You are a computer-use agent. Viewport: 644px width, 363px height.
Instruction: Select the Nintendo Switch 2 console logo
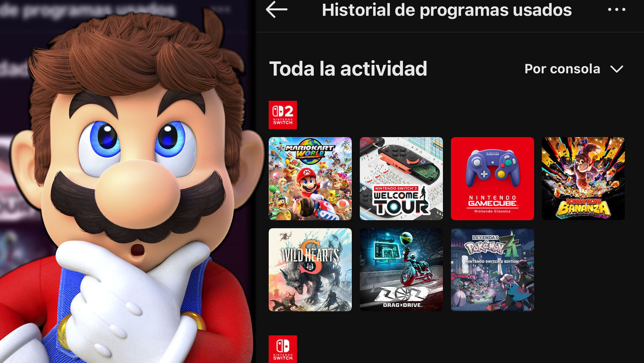point(283,115)
